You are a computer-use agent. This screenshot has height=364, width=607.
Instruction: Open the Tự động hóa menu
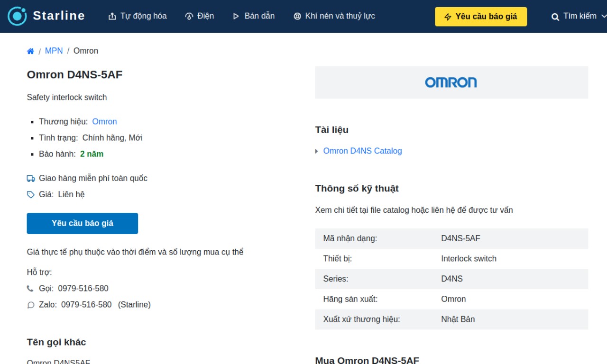click(x=138, y=16)
